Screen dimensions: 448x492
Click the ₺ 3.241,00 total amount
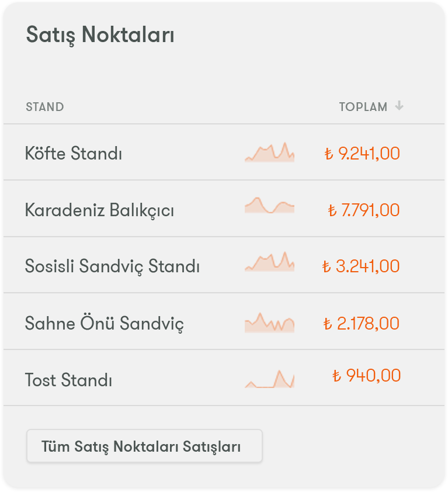click(x=361, y=266)
